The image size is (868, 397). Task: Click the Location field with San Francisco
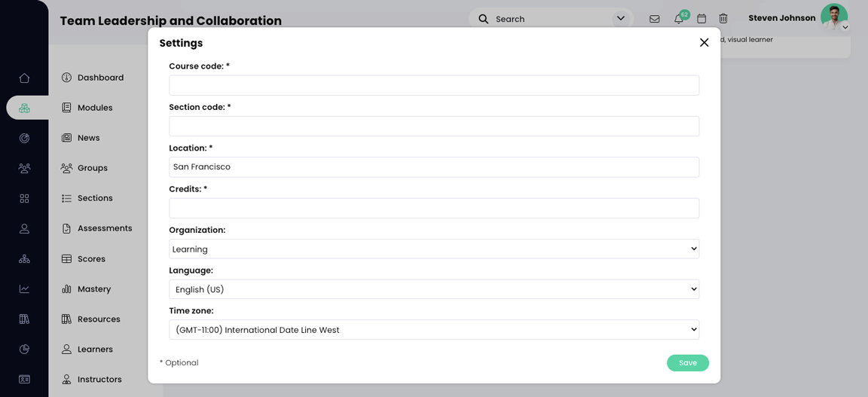[434, 167]
